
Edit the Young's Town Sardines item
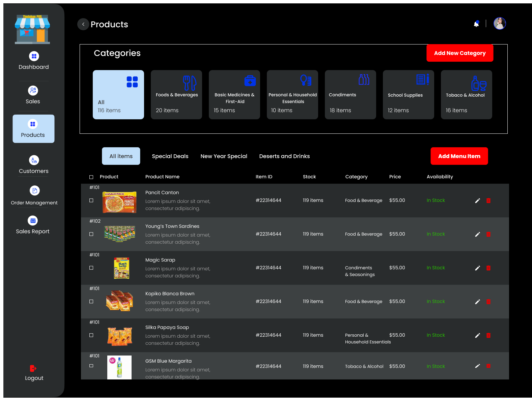pyautogui.click(x=477, y=234)
